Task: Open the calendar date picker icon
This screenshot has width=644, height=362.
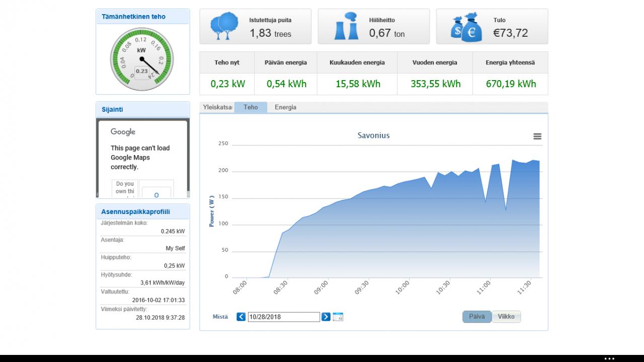Action: coord(338,317)
